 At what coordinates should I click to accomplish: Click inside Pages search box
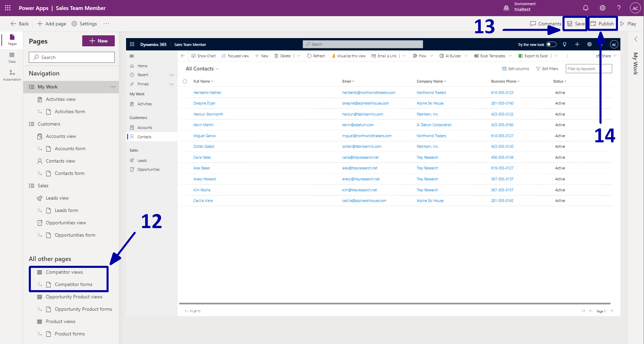(72, 57)
